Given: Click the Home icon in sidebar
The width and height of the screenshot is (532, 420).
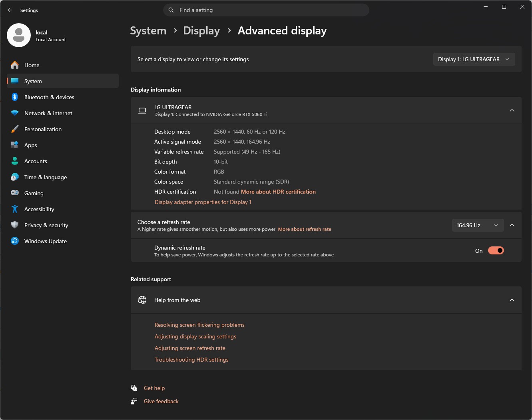Looking at the screenshot, I should [x=15, y=65].
